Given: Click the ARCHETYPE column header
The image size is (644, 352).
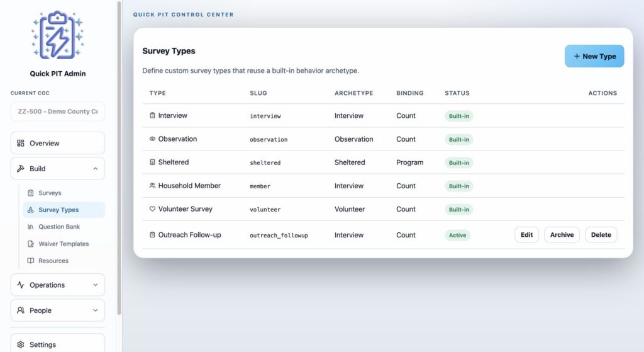Looking at the screenshot, I should (353, 93).
